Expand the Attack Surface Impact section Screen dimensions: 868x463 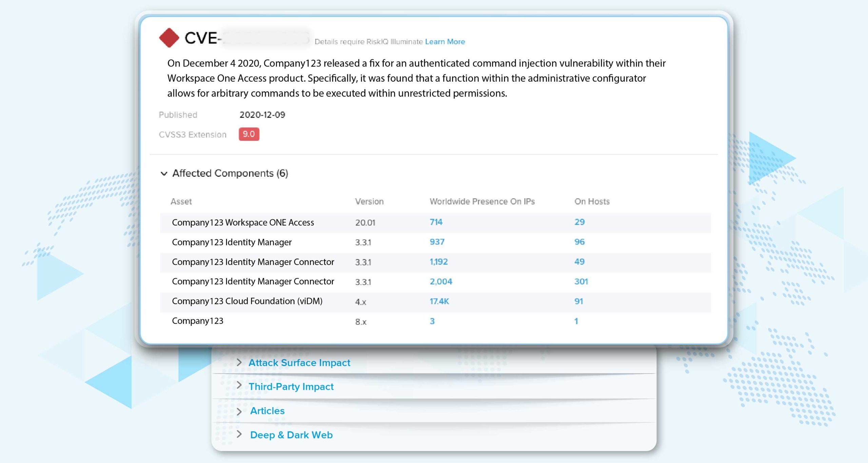(239, 362)
